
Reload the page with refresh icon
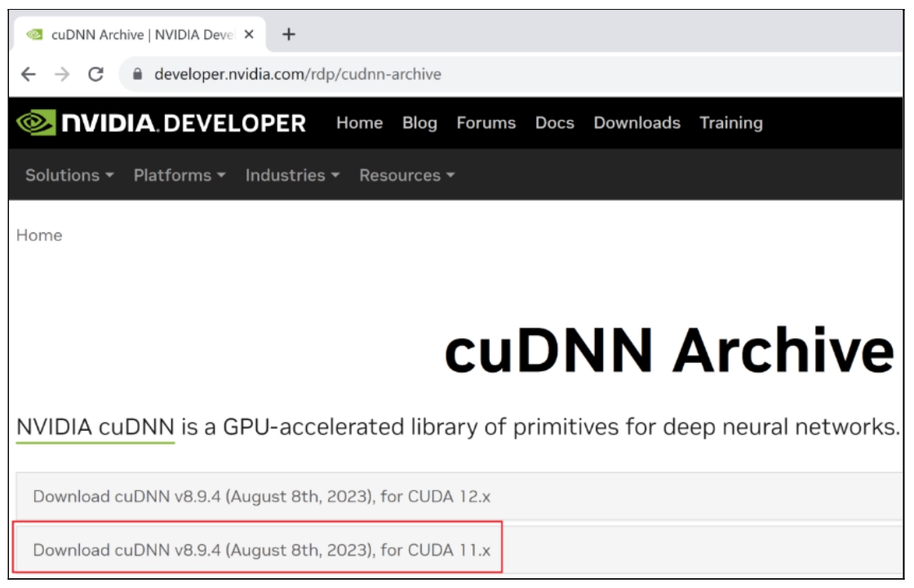[95, 74]
